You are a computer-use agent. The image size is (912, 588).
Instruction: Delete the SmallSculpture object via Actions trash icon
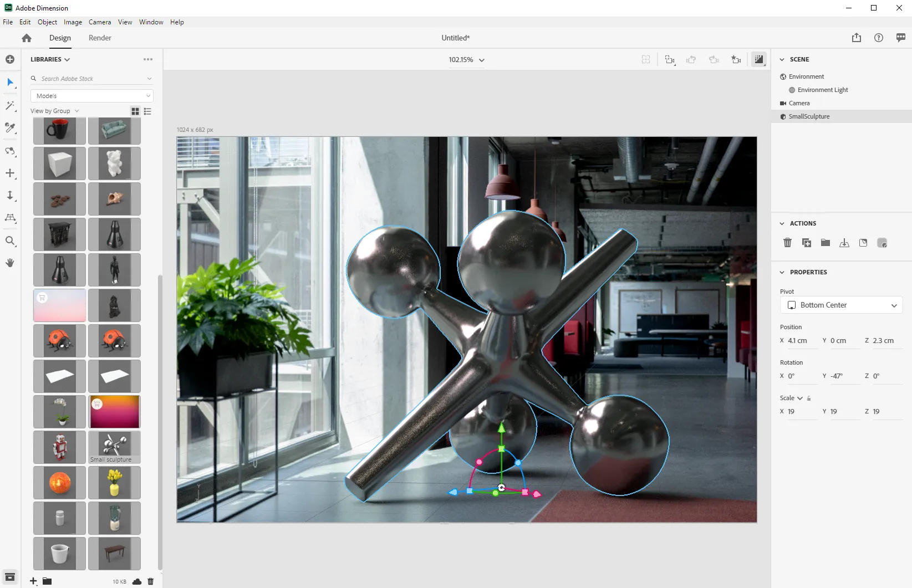click(788, 243)
